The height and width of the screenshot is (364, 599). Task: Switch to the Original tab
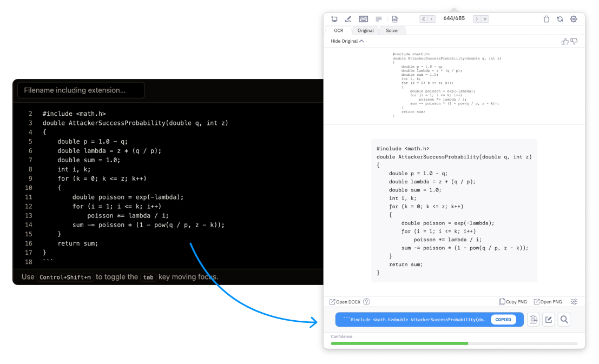[366, 30]
